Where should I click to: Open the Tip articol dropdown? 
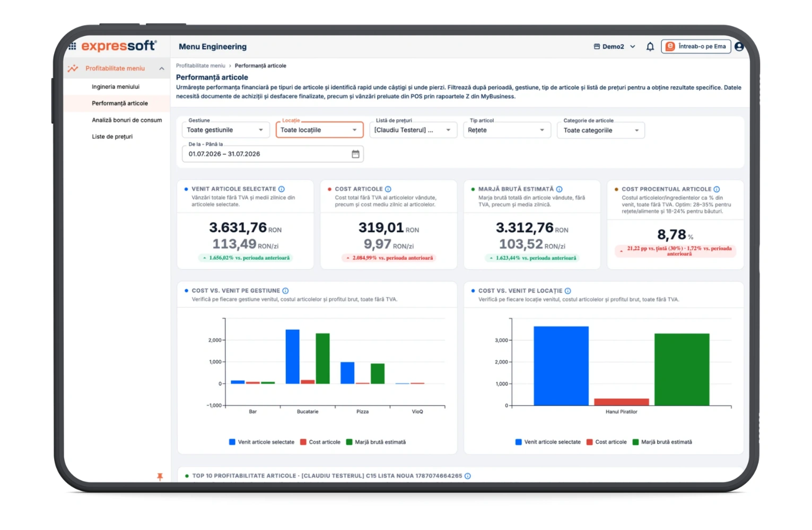pos(507,130)
